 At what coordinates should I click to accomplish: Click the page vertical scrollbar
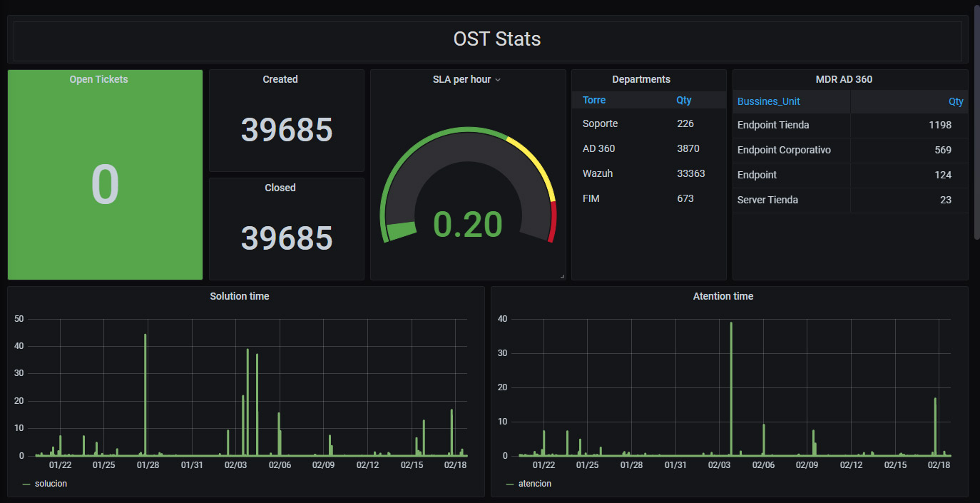pos(976,121)
